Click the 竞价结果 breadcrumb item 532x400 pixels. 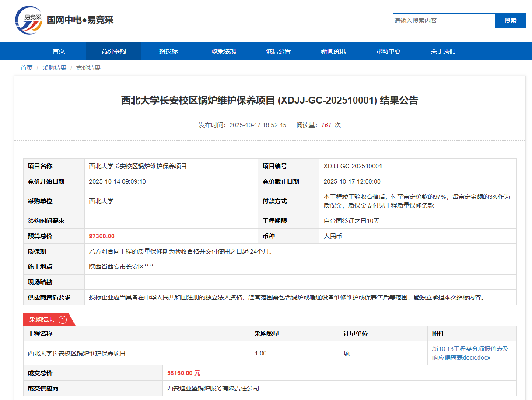coord(88,68)
